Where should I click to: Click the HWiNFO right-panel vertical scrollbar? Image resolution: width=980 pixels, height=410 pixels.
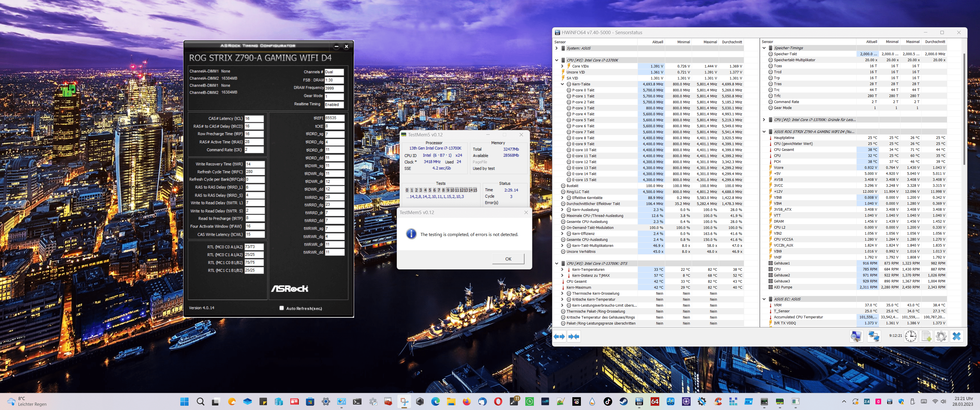pos(964,110)
